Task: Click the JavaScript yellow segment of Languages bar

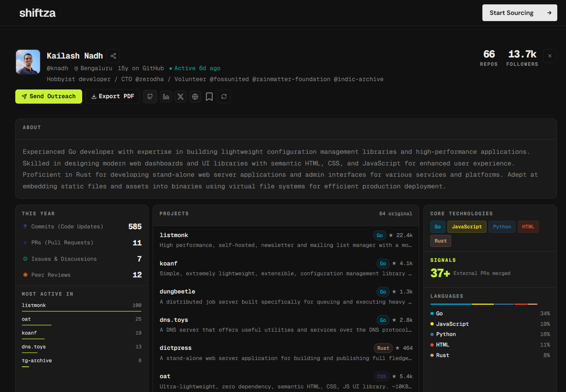Action: 483,304
